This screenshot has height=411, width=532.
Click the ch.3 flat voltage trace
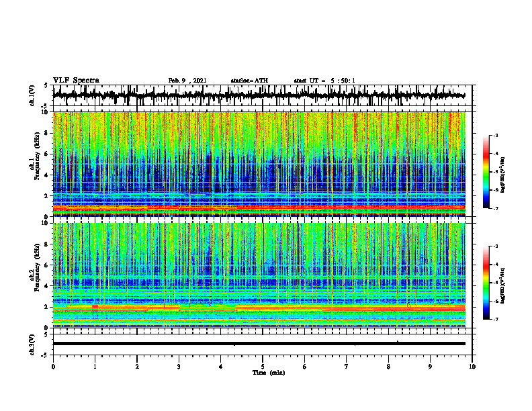259,344
